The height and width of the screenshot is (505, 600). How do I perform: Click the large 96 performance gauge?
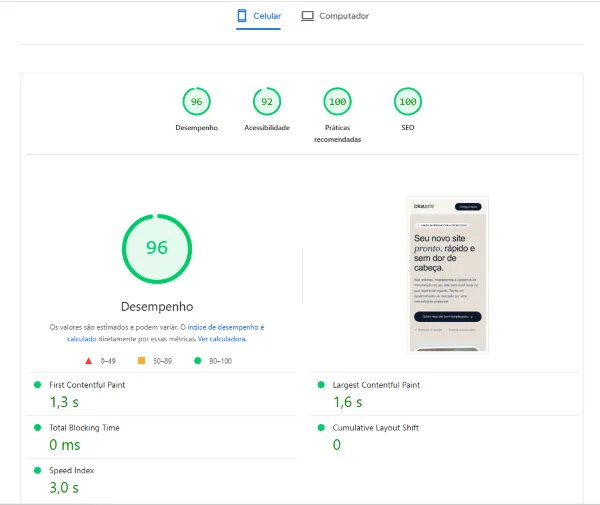point(157,249)
